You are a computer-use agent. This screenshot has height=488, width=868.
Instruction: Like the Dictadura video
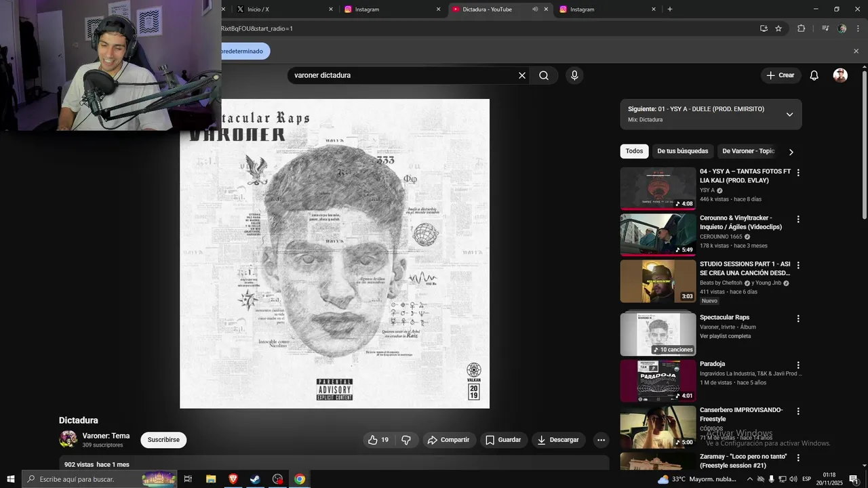click(378, 440)
